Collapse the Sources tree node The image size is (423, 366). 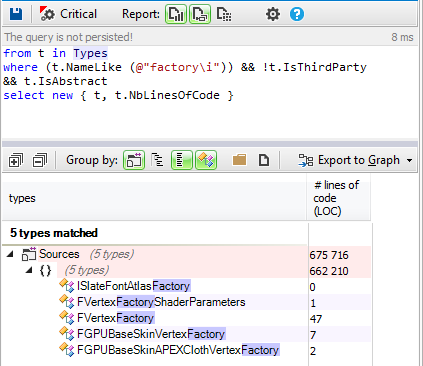point(10,254)
